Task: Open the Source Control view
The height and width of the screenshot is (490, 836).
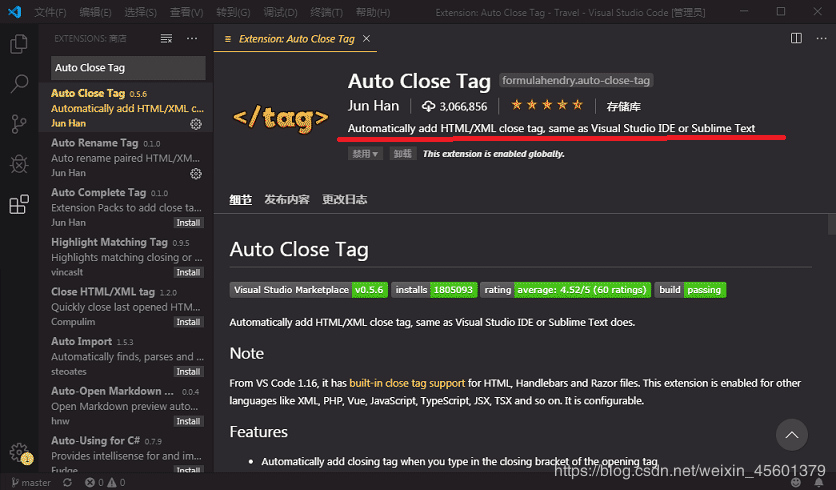Action: tap(18, 124)
